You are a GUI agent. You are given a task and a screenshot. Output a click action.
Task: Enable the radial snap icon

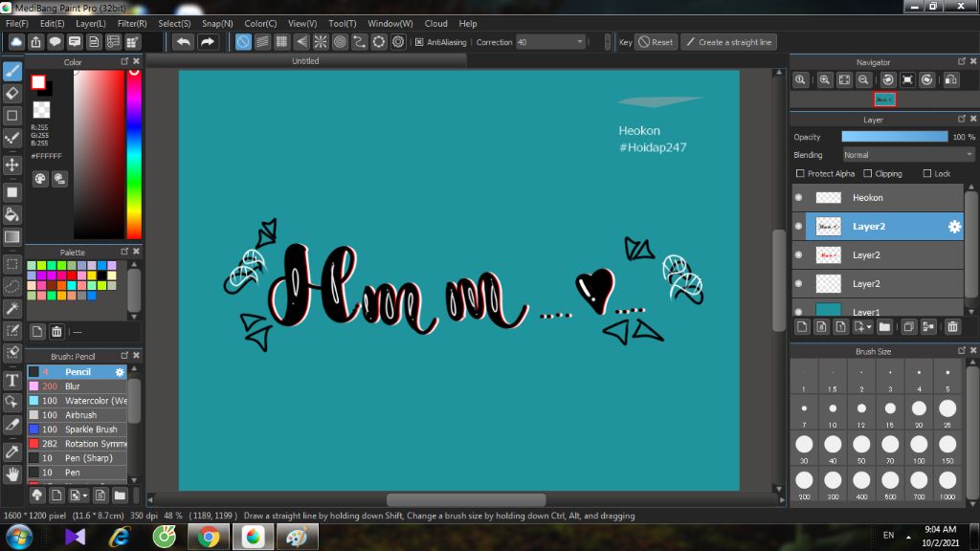[x=321, y=42]
